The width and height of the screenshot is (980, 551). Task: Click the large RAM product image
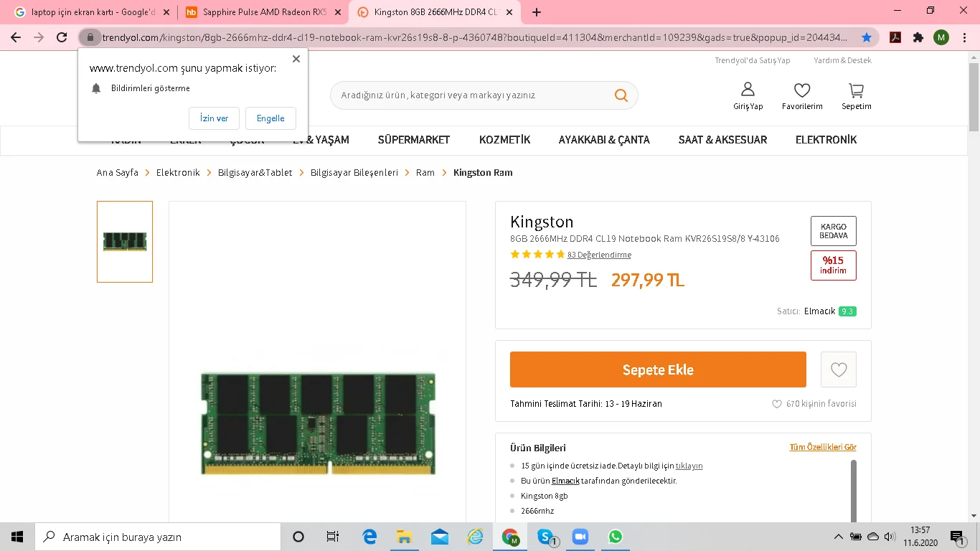(318, 423)
